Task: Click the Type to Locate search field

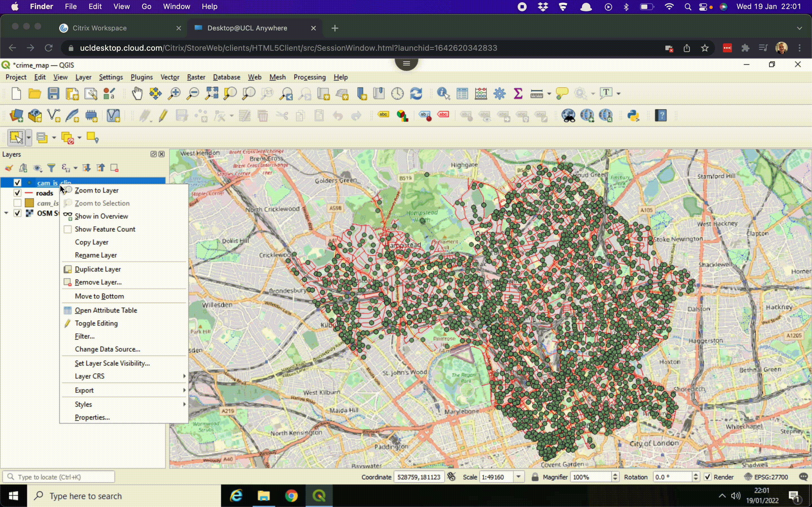Action: click(59, 477)
